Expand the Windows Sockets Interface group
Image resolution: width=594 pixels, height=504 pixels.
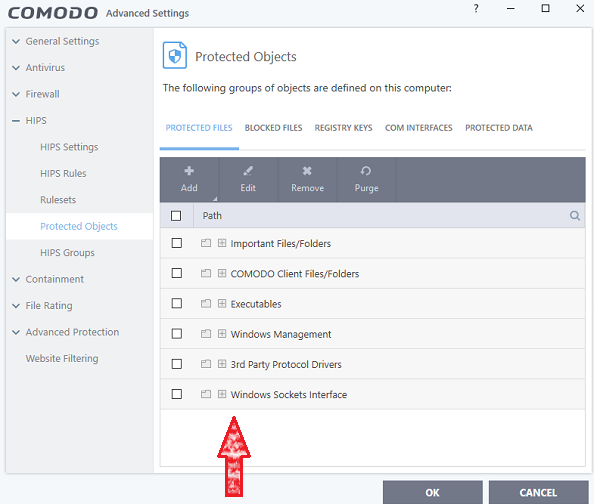click(x=222, y=394)
